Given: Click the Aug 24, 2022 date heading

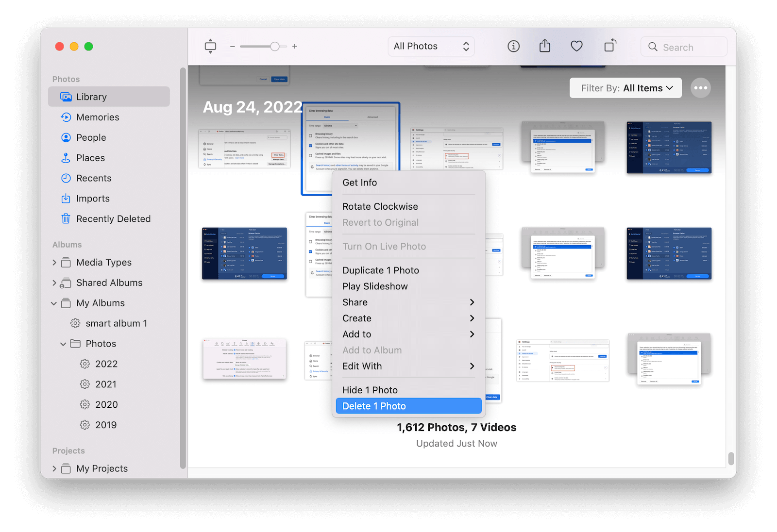Looking at the screenshot, I should coord(253,107).
